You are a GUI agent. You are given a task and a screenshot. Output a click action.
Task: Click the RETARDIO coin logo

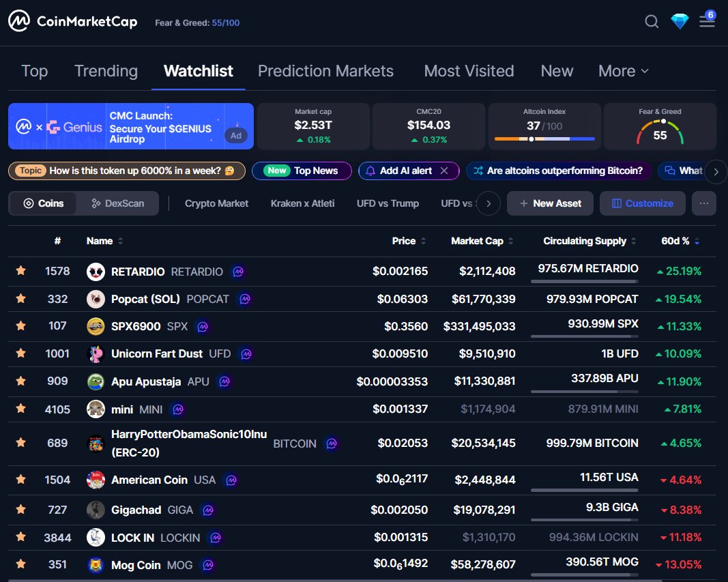pos(96,272)
